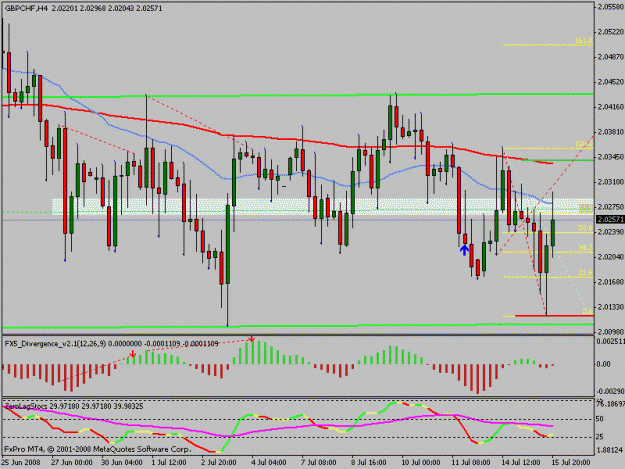
Task: Select the Fibonacci 23.6 level label
Action: point(585,273)
